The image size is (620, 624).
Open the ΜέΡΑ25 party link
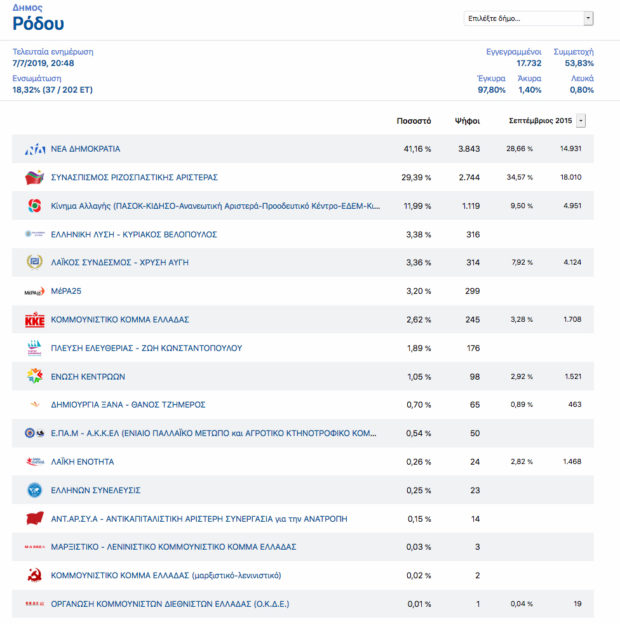tap(66, 291)
